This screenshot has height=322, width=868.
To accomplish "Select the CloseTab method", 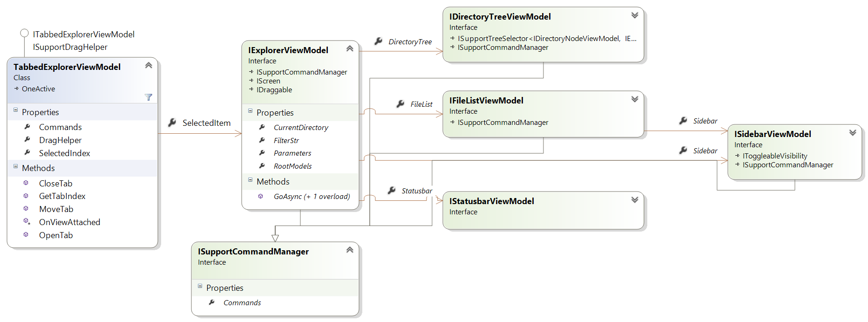I will 56,183.
